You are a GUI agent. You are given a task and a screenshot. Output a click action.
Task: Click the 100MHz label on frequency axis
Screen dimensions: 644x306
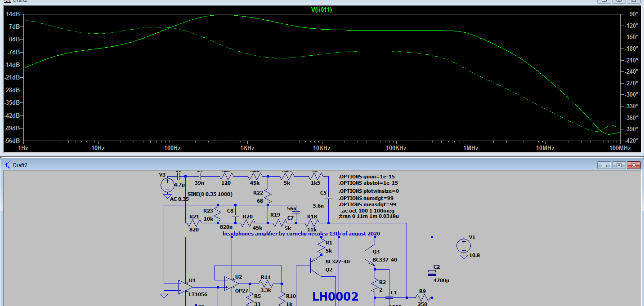[x=620, y=148]
